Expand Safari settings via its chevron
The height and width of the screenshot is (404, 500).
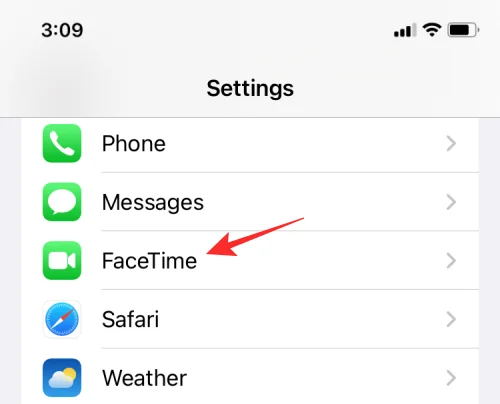click(x=451, y=319)
